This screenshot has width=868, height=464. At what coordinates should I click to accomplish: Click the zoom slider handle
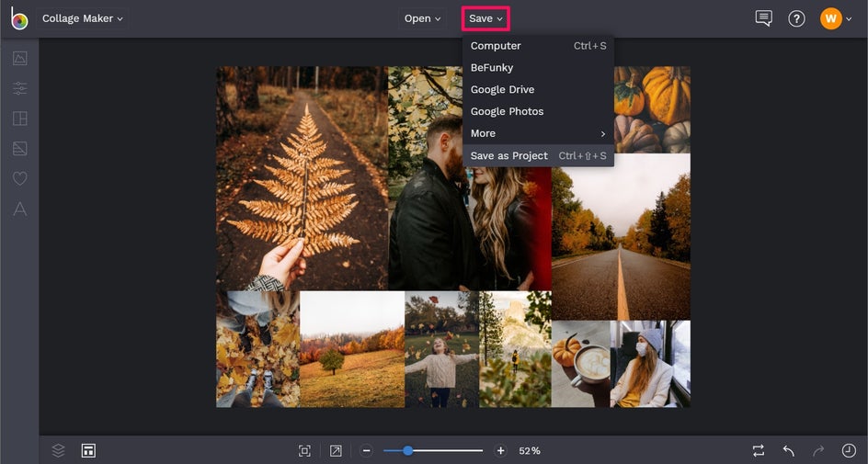click(408, 451)
